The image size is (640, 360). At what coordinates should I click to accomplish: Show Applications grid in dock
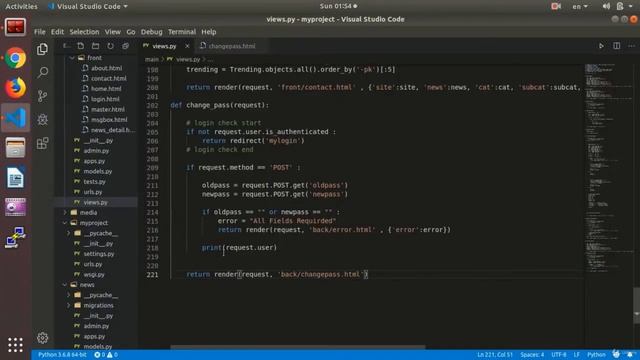point(16,345)
